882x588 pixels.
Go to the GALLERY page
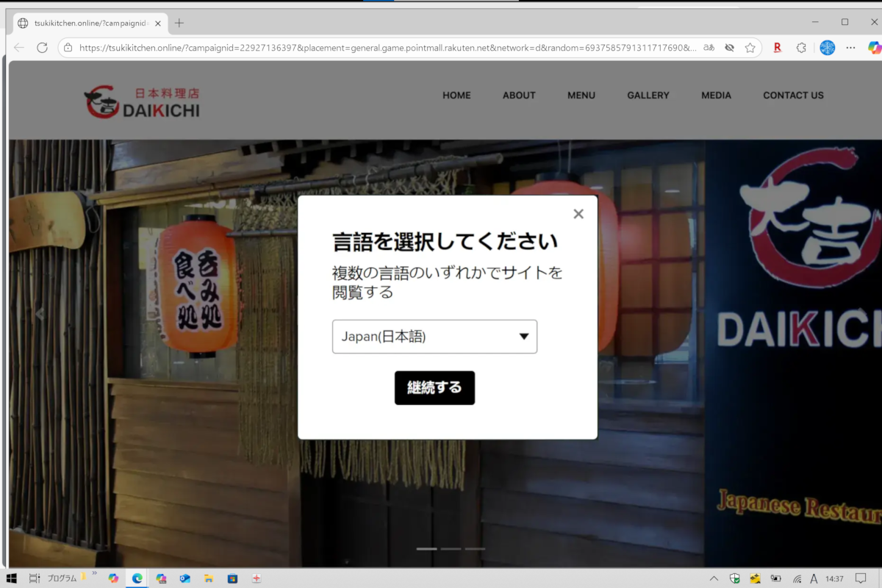(x=648, y=96)
